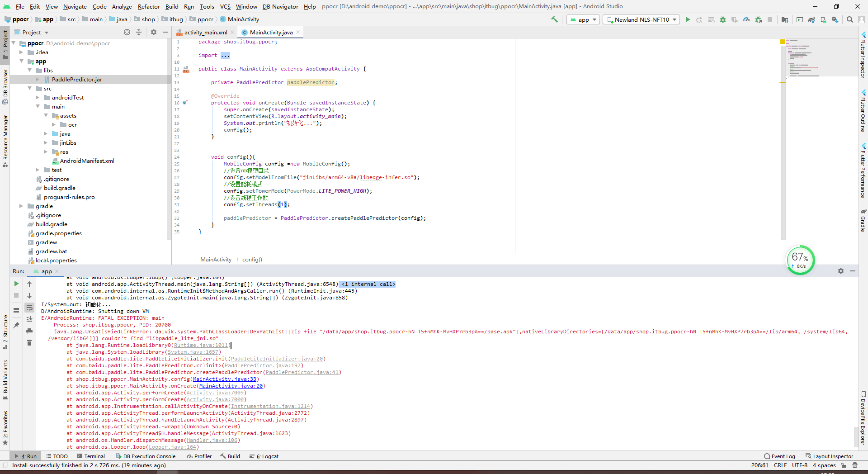The width and height of the screenshot is (868, 474).
Task: Click the Debug app bug icon
Action: point(723,19)
